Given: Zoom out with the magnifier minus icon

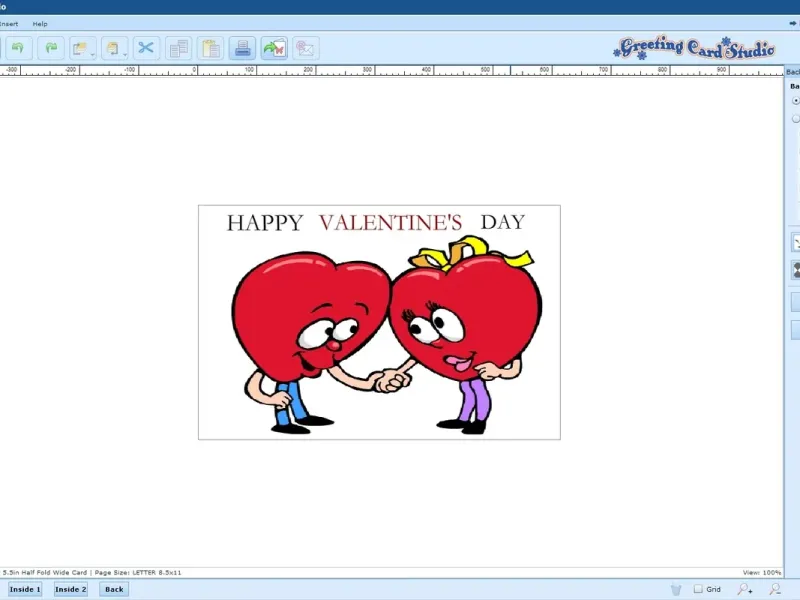Looking at the screenshot, I should point(775,589).
